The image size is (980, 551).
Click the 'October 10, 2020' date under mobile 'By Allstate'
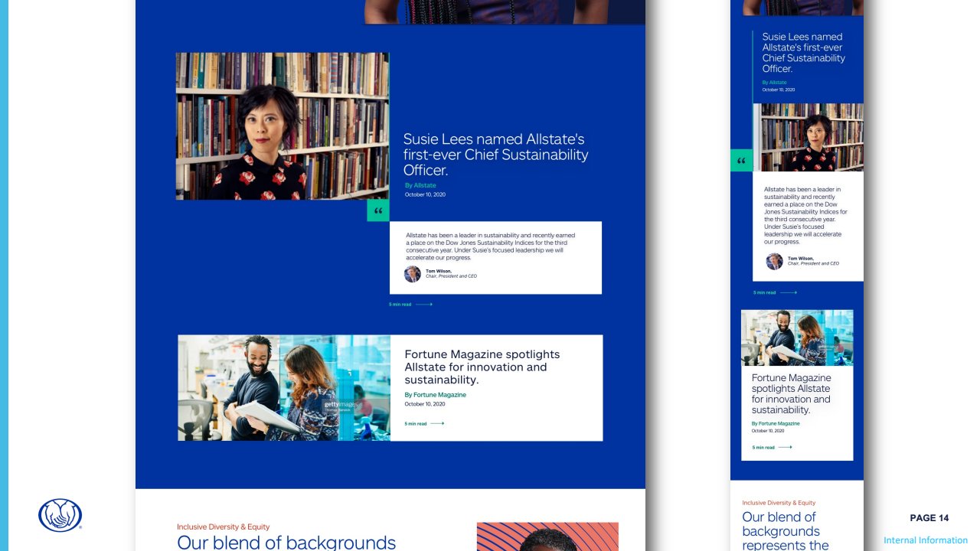778,90
